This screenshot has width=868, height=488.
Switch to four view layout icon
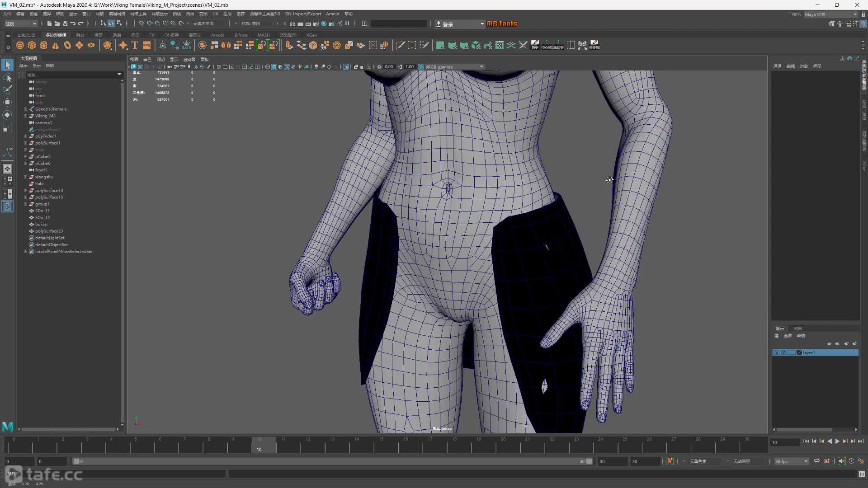point(7,181)
